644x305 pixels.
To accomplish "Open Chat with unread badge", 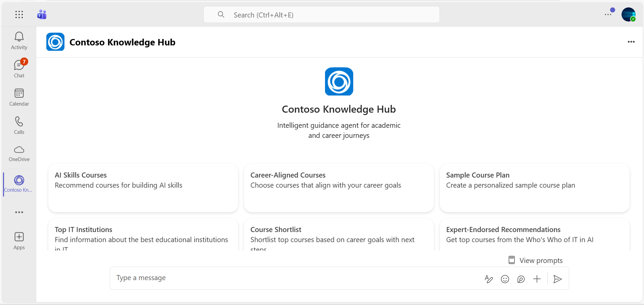I will click(x=19, y=69).
